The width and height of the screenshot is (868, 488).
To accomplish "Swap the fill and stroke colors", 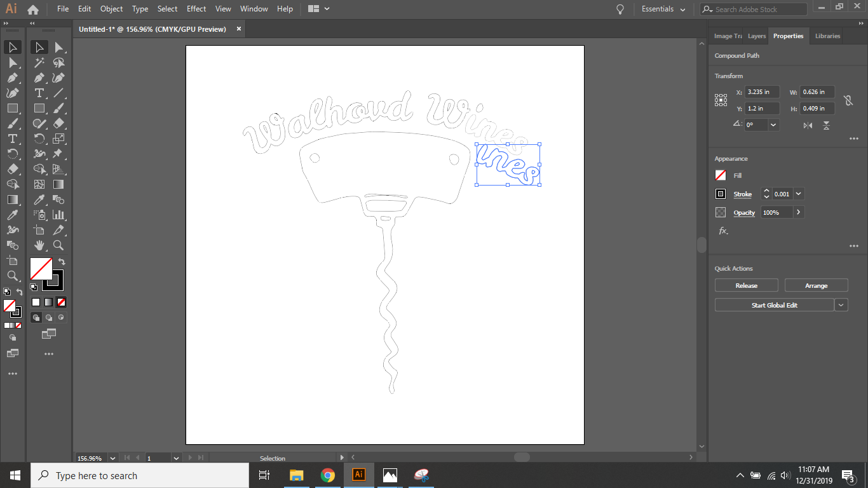I will click(x=61, y=260).
